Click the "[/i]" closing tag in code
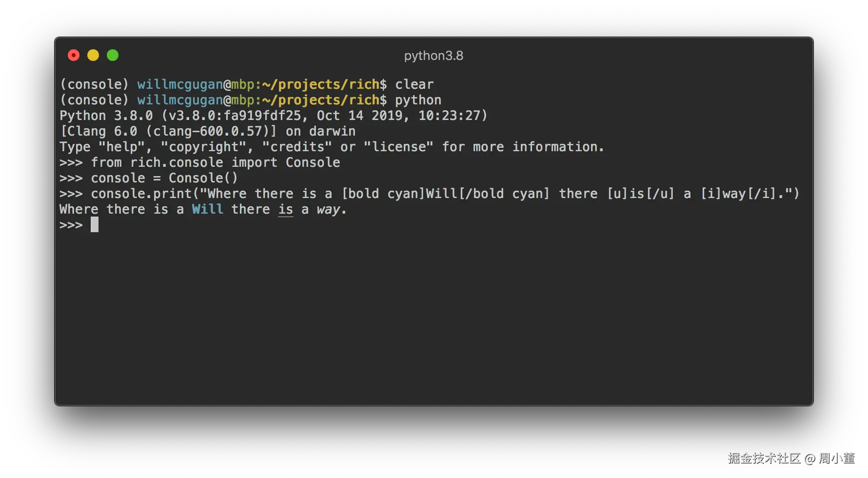The height and width of the screenshot is (478, 868). [x=761, y=194]
